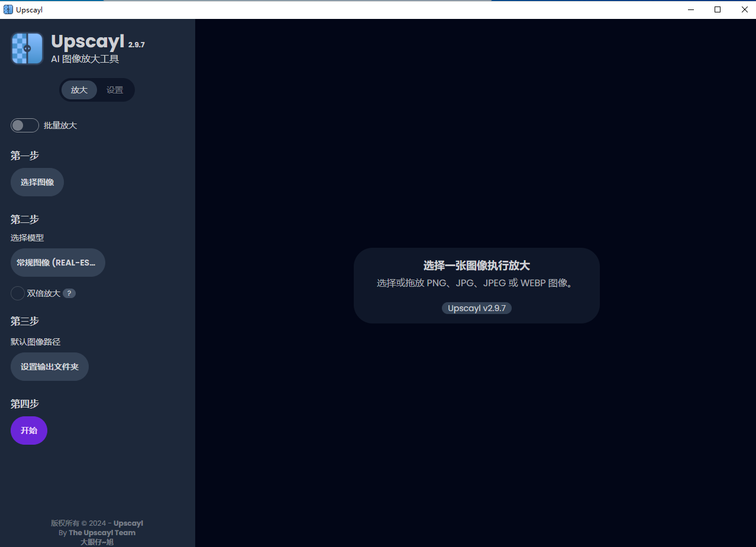The width and height of the screenshot is (756, 547).
Task: Click the 大眼仔~旭 footer link
Action: pos(96,541)
